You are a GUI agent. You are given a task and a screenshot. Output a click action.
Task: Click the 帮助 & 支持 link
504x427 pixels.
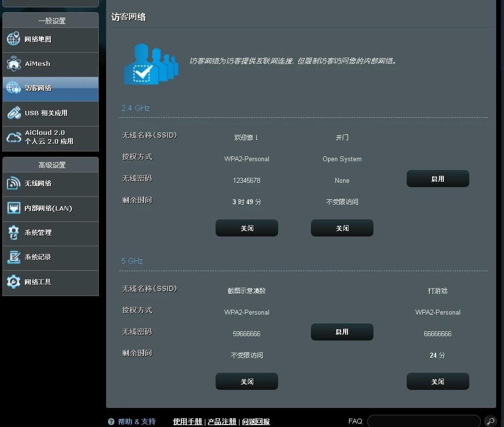136,422
